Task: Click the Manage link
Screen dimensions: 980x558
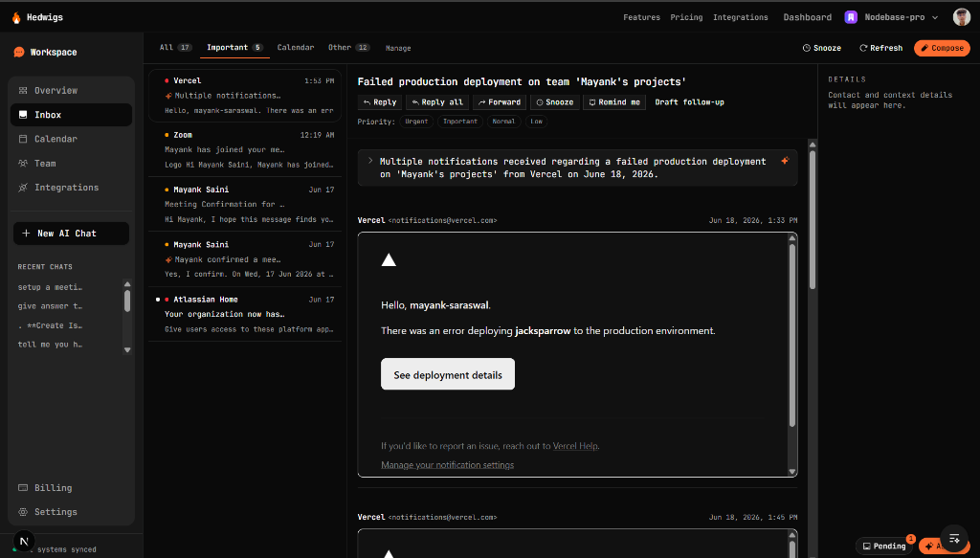Action: point(398,48)
